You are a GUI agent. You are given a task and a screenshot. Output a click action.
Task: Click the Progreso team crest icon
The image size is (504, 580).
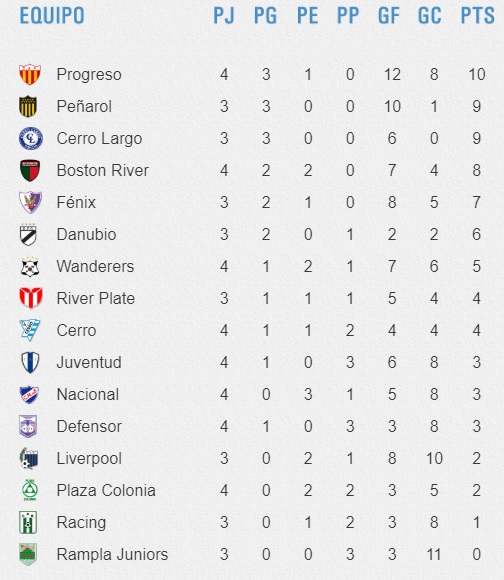(x=30, y=74)
